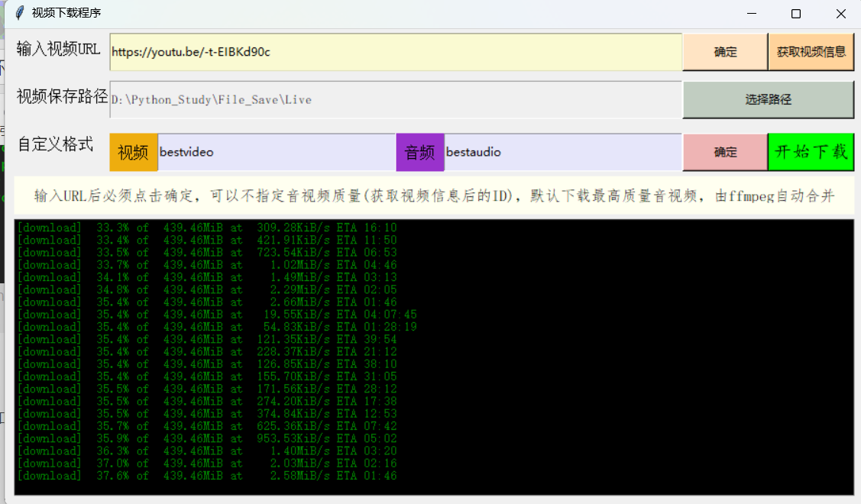Click window title 视频下载程序
Screen dimensions: 861x504
tap(66, 13)
